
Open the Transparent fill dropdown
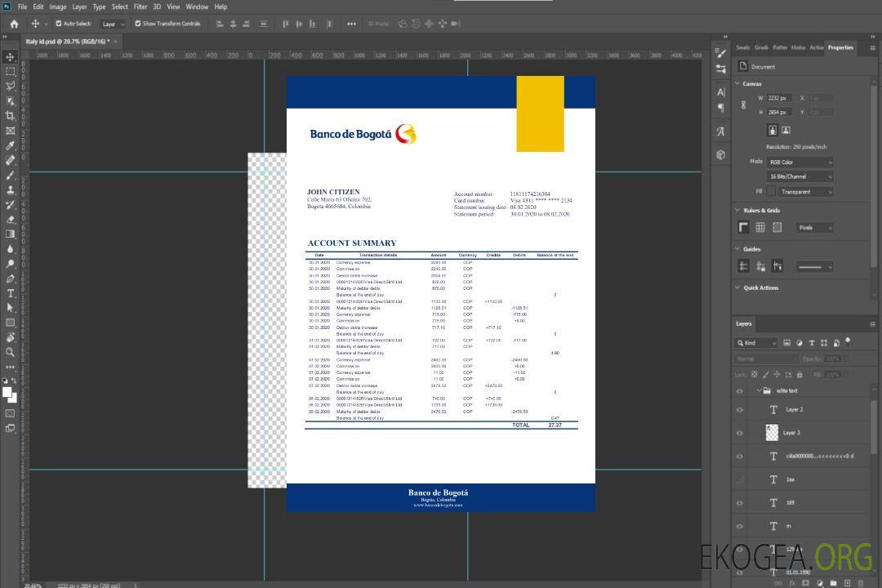(x=805, y=192)
